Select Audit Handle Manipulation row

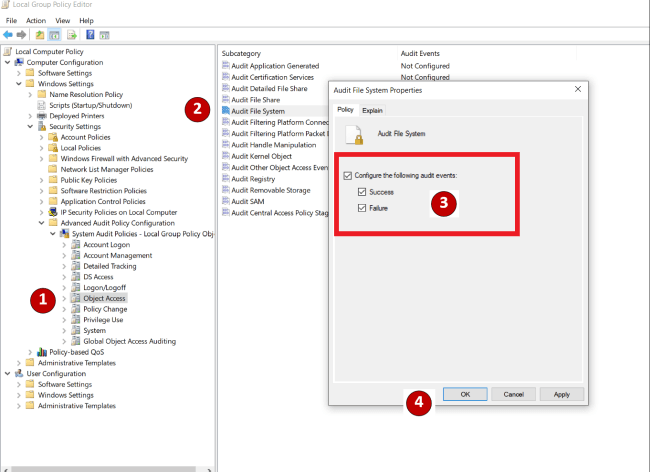pyautogui.click(x=274, y=145)
